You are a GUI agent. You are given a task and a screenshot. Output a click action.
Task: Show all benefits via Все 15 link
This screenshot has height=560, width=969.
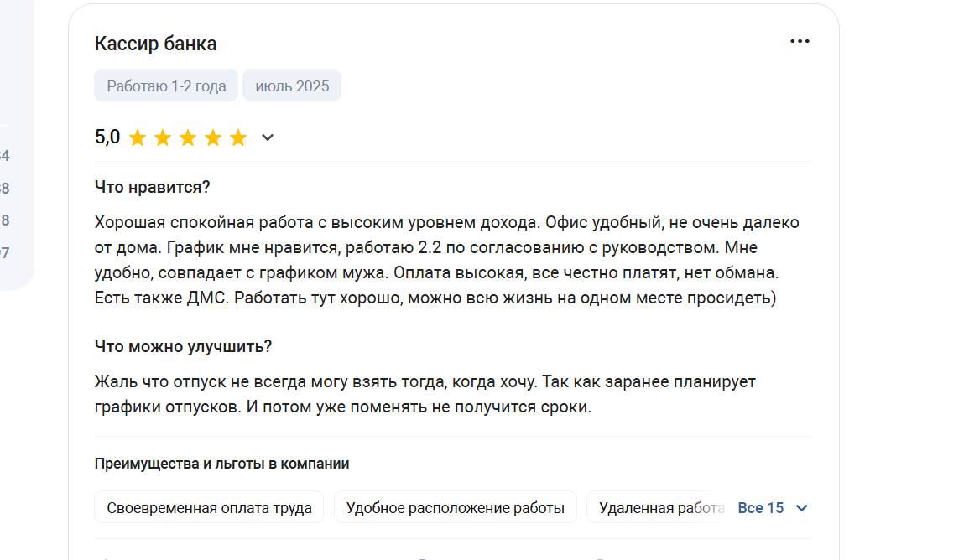[761, 508]
